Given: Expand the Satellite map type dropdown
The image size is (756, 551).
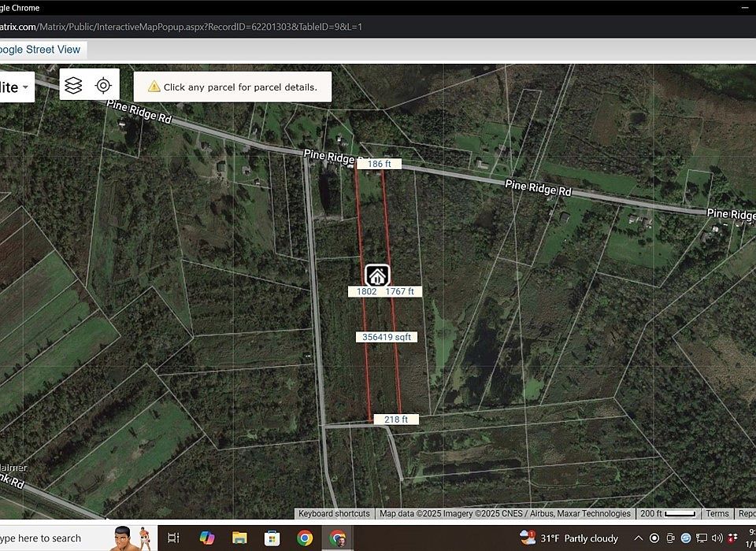Looking at the screenshot, I should pos(16,86).
